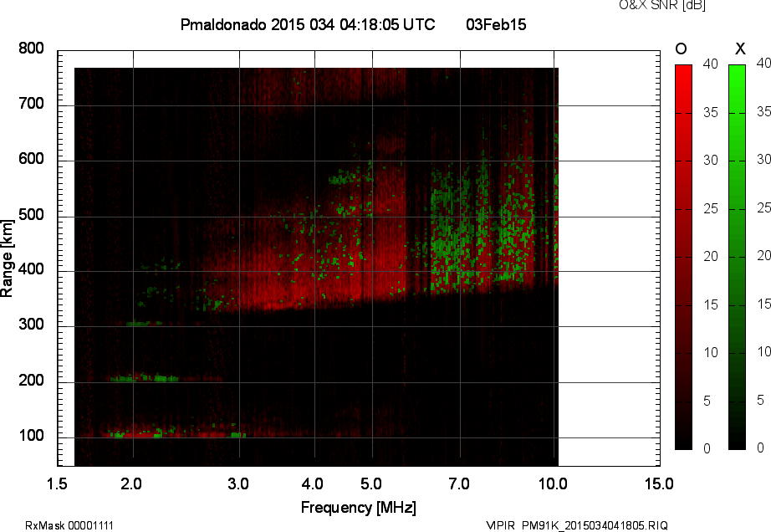771x532 pixels.
Task: Click the 0 dB label on the O color bar
Action: pyautogui.click(x=707, y=448)
